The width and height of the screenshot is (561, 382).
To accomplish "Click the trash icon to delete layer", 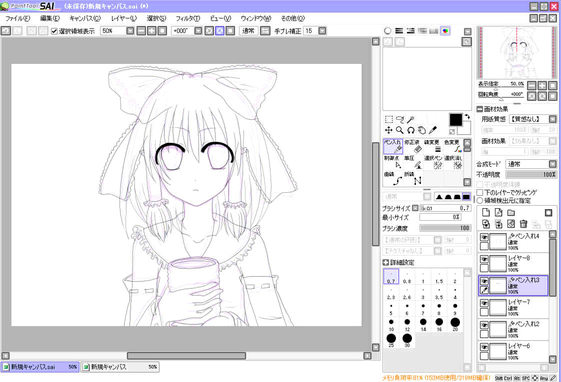I will click(x=523, y=224).
